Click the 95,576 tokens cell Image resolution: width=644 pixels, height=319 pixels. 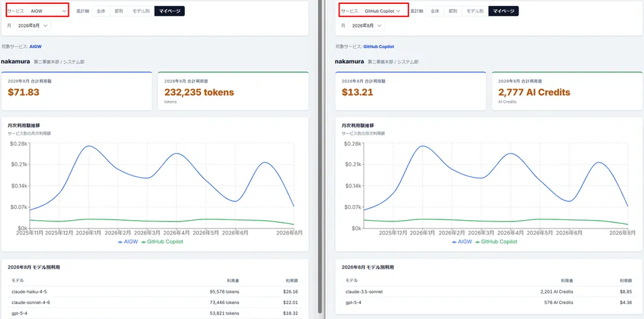[x=224, y=292]
